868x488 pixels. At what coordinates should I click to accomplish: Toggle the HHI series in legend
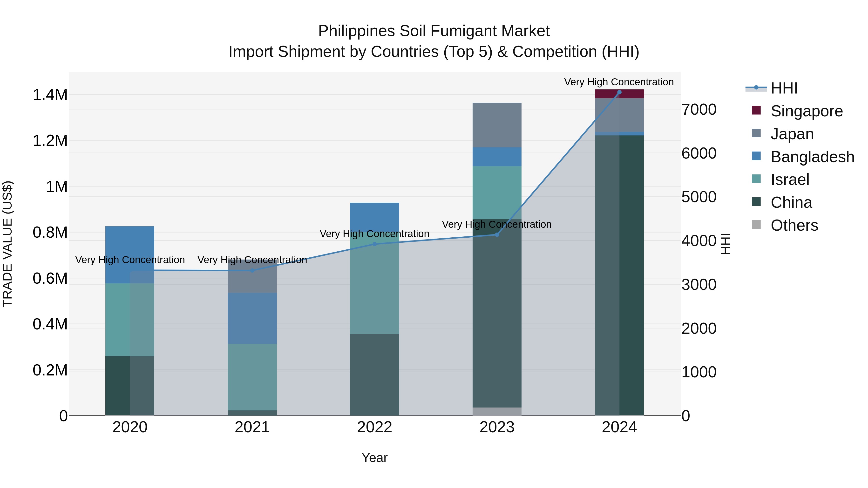pyautogui.click(x=772, y=88)
